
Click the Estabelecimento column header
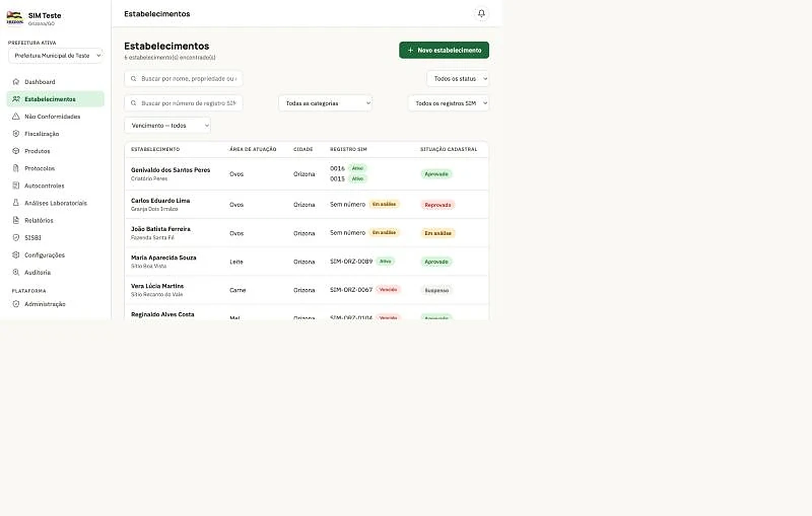[155, 149]
